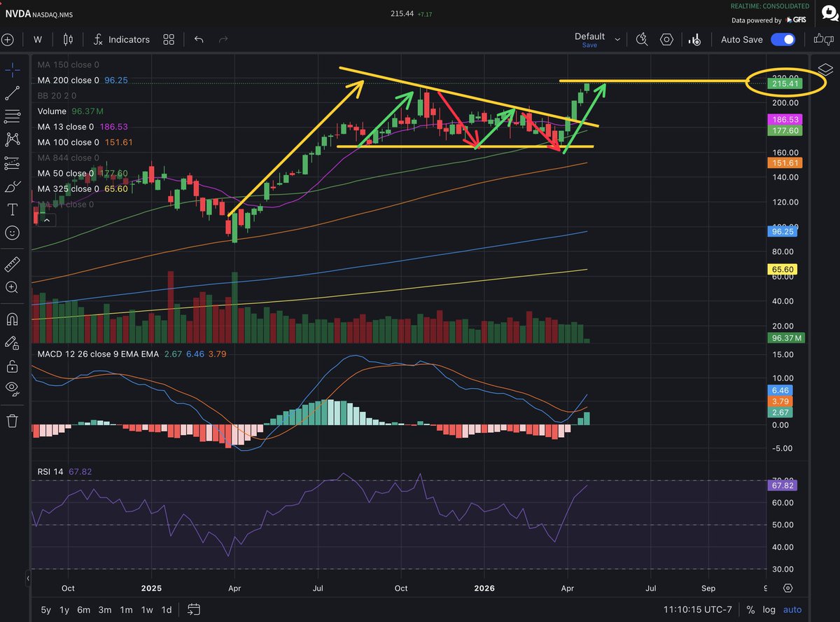Open chart settings hexagon icon
This screenshot has height=622, width=840.
666,39
